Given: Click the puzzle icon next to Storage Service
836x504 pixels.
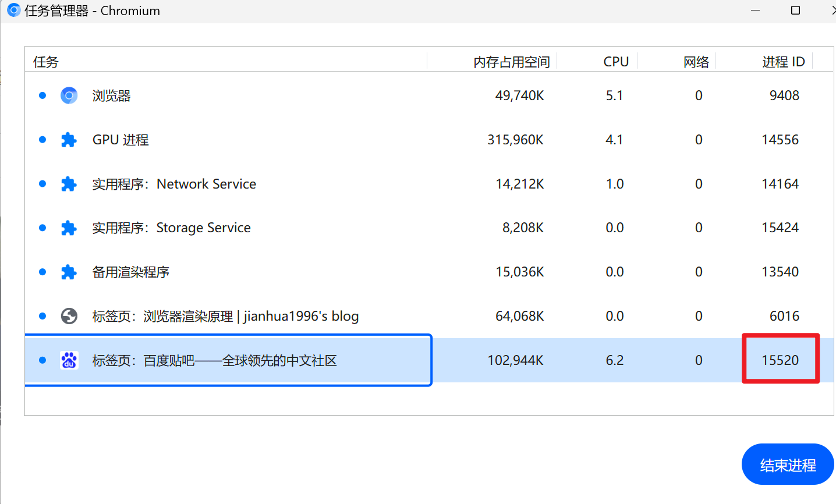Looking at the screenshot, I should click(69, 228).
